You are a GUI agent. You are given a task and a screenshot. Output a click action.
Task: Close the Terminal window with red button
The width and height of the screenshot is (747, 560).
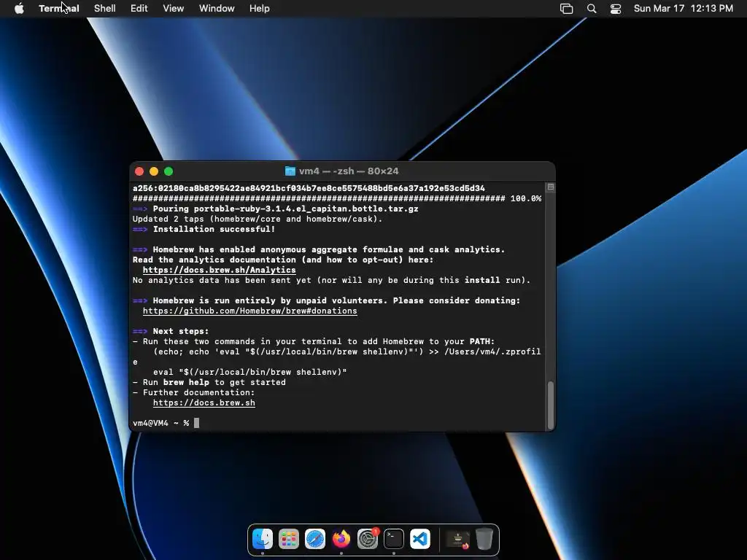click(x=139, y=171)
